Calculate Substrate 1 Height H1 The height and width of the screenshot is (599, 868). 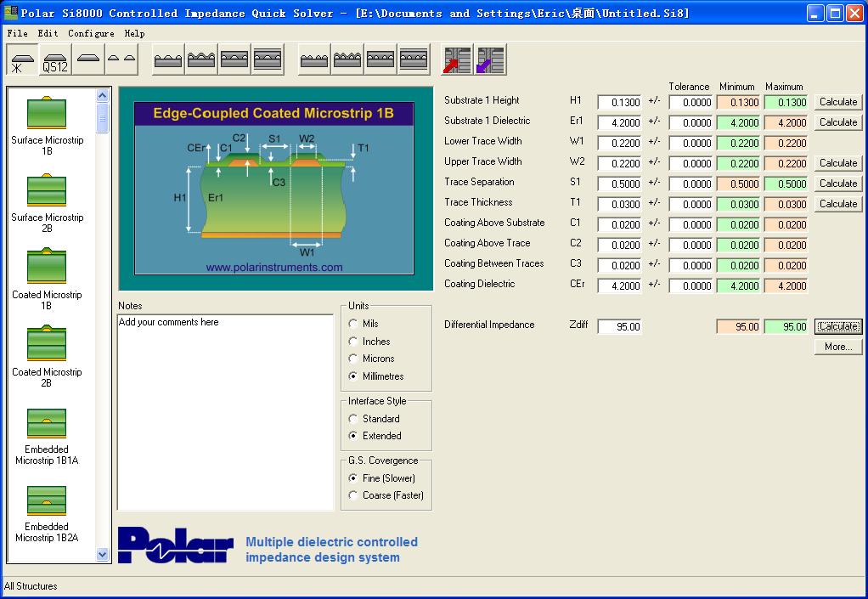click(x=838, y=102)
